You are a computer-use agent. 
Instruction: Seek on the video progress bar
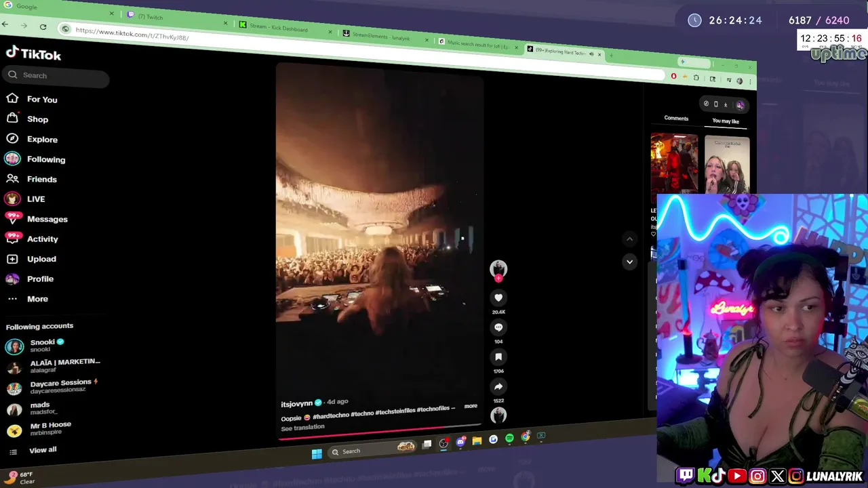[x=380, y=432]
